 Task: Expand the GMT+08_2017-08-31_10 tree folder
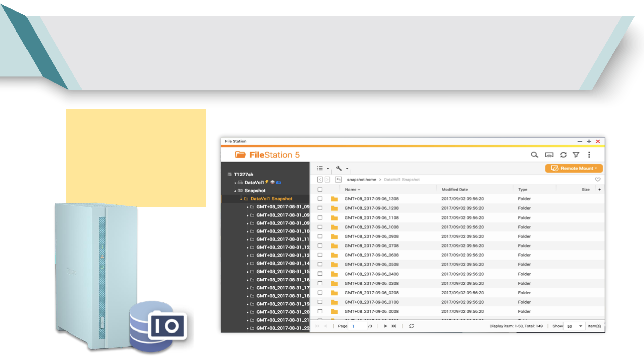point(248,232)
